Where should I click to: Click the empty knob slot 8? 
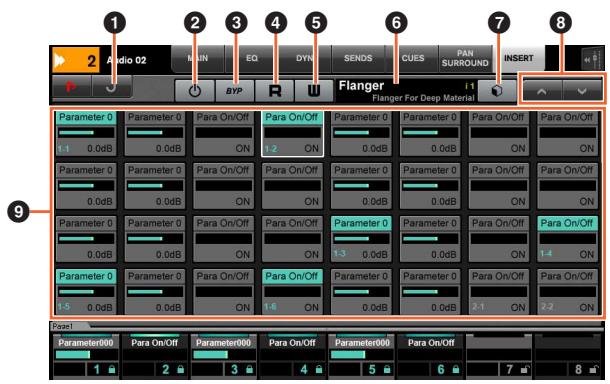click(568, 355)
